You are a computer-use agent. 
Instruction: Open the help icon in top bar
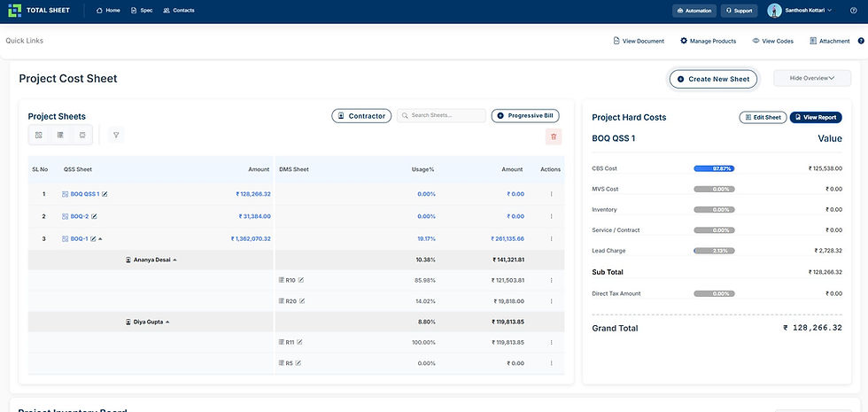click(853, 11)
